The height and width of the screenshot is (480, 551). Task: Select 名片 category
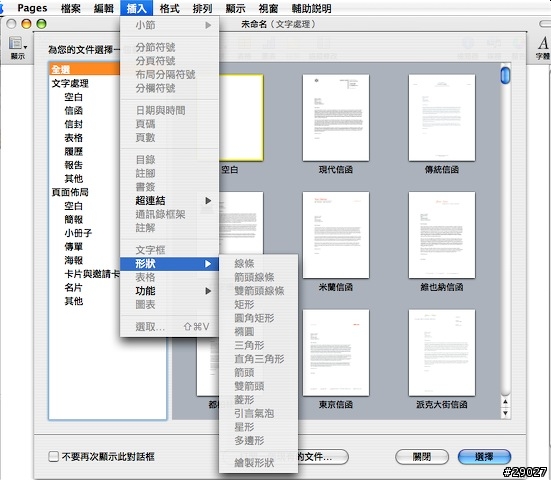point(73,288)
